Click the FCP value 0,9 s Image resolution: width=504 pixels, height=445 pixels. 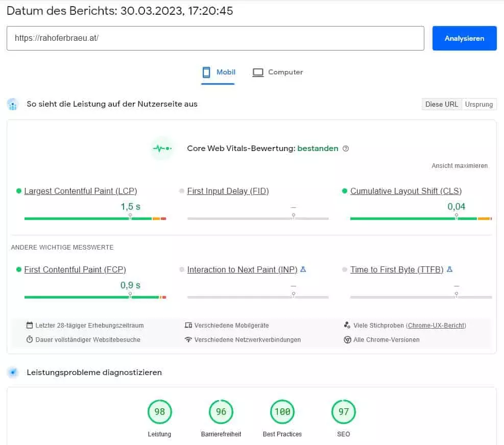point(131,285)
